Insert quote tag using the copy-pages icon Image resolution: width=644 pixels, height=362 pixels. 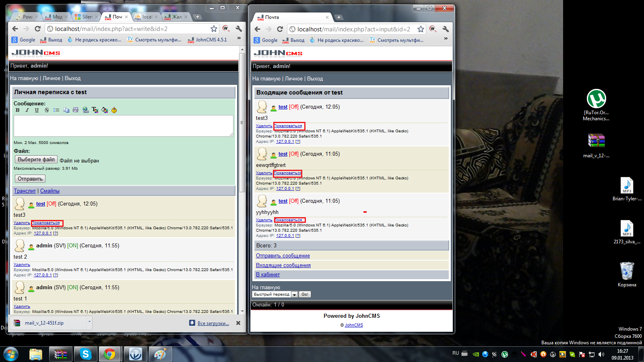pyautogui.click(x=66, y=110)
